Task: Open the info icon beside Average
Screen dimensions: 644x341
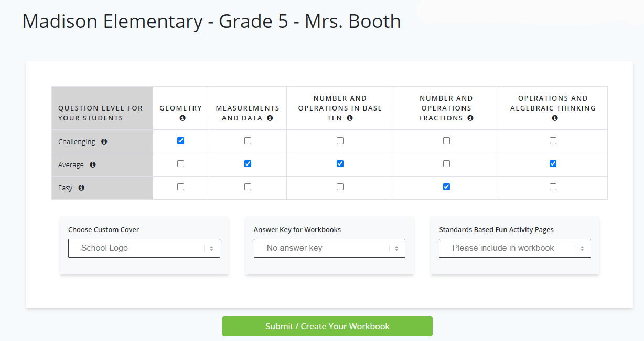Action: point(93,165)
